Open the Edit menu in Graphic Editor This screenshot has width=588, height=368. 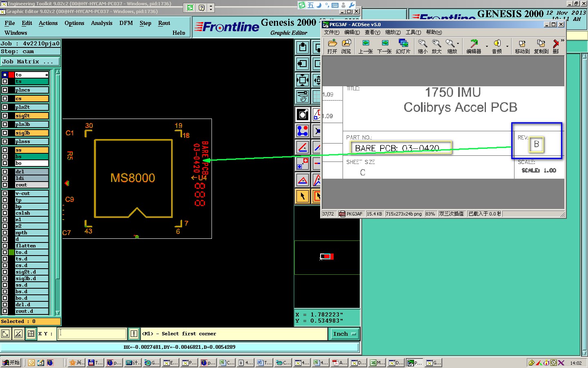(27, 23)
